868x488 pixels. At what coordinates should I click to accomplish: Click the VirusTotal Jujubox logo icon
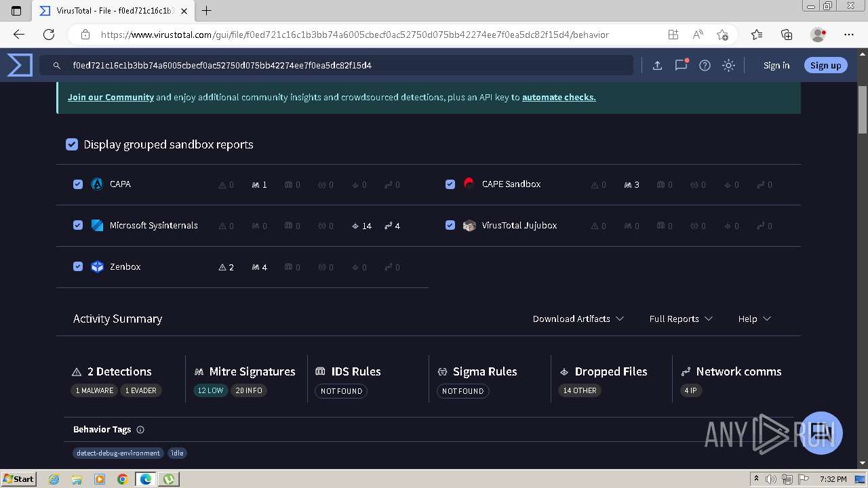click(x=469, y=225)
